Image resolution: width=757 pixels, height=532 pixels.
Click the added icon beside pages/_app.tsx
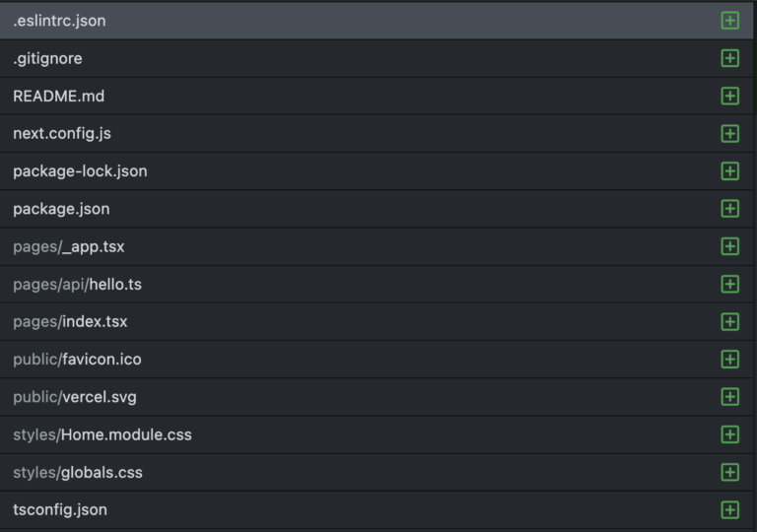tap(729, 246)
